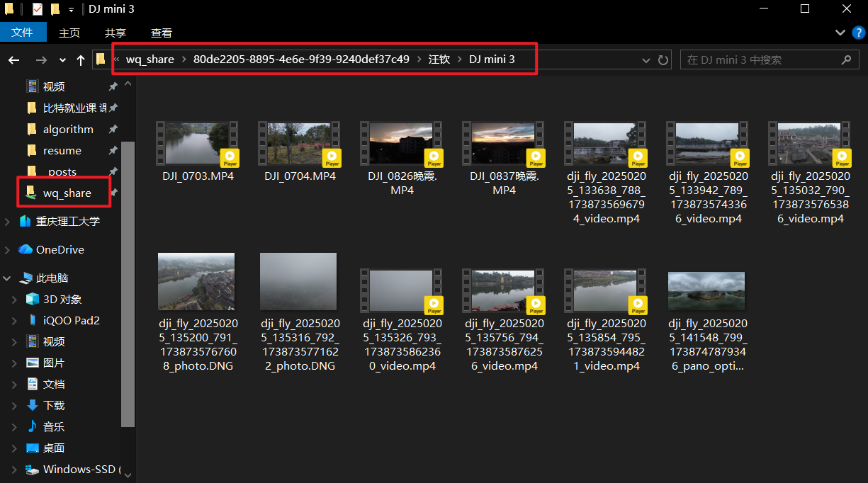Click the 文档 label in tree

click(54, 385)
